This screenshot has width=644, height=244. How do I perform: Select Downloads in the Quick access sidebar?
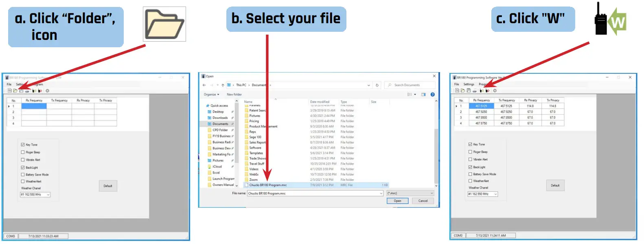coord(220,118)
